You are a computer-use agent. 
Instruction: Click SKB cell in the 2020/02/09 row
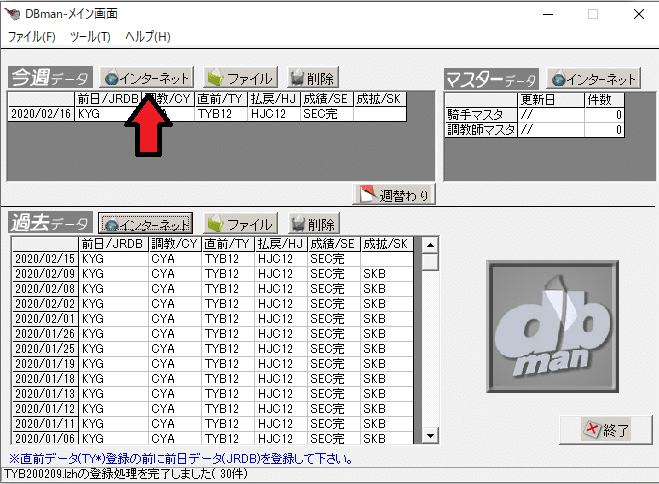point(387,274)
